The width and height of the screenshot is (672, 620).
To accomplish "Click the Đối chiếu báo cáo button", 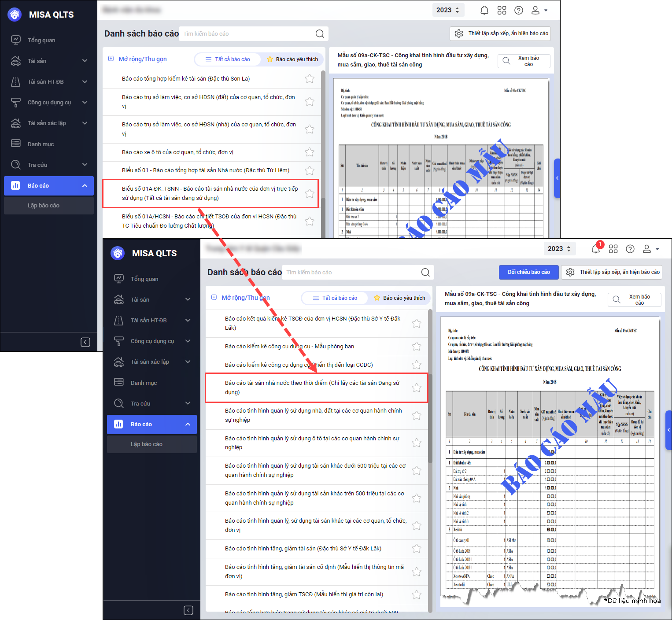I will click(x=528, y=272).
